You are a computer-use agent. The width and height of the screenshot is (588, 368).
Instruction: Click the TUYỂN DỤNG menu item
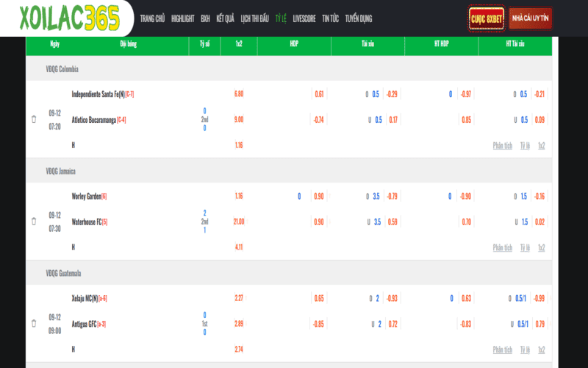tap(359, 18)
